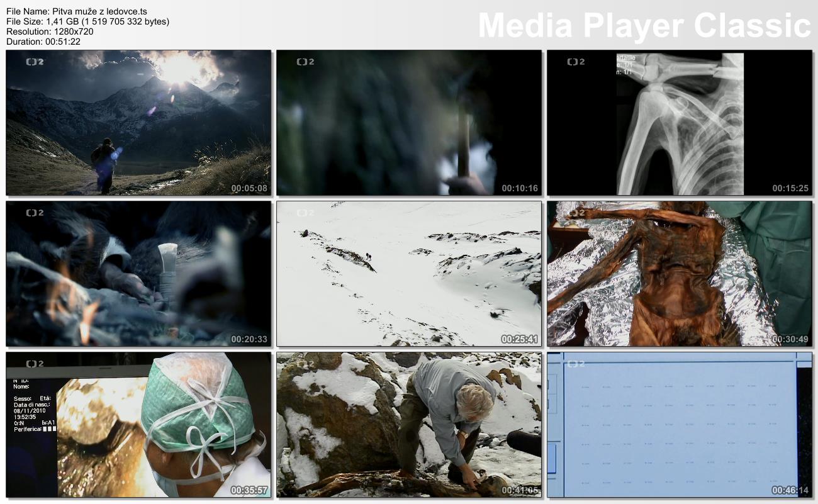Click the campfire axe thumbnail at 00:20:33
818x504 pixels.
coord(138,274)
